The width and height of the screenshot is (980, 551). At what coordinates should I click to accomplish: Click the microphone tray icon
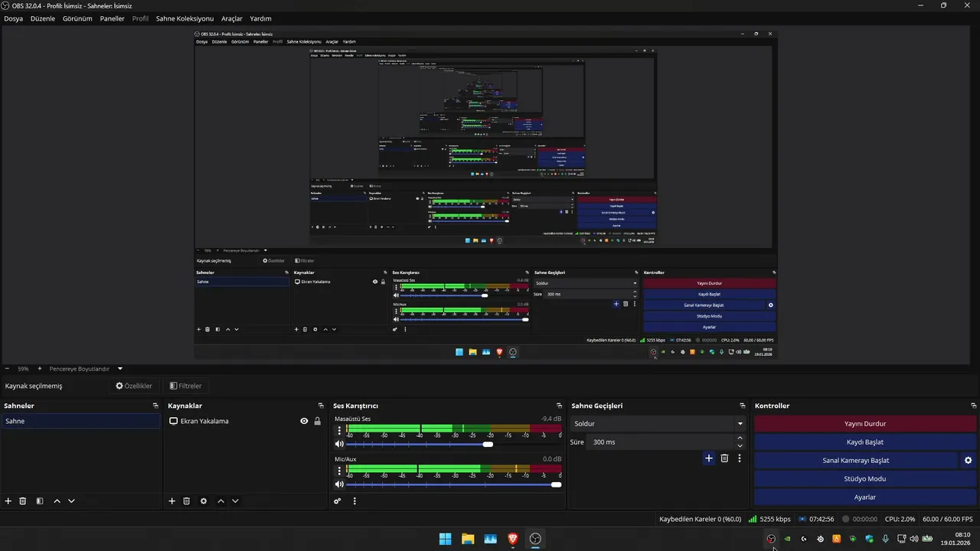click(886, 539)
